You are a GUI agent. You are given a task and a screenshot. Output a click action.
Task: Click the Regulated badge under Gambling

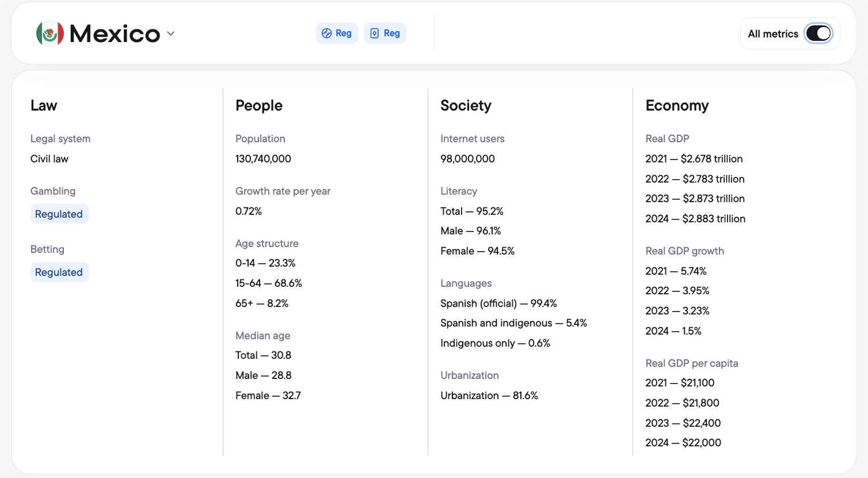click(x=59, y=214)
